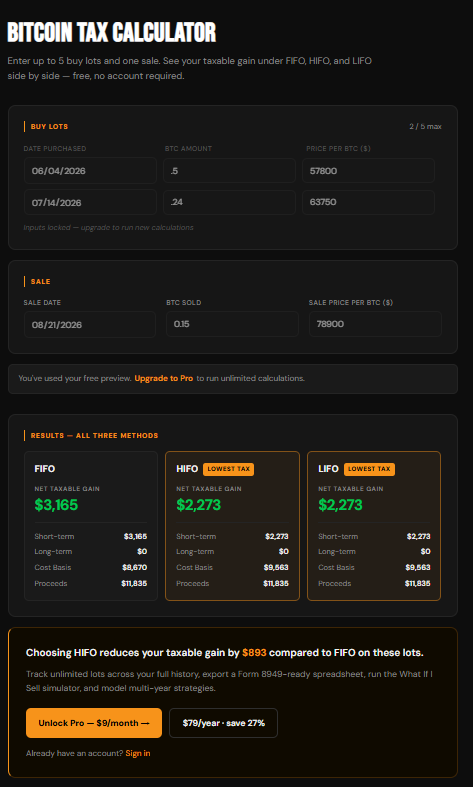This screenshot has width=473, height=787.
Task: Choose the $79/year save 27% option
Action: pyautogui.click(x=223, y=723)
